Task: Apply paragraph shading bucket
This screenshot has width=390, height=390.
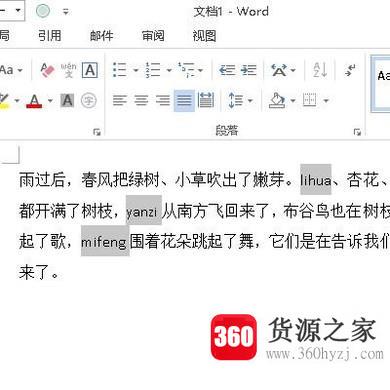Action: coord(277,100)
